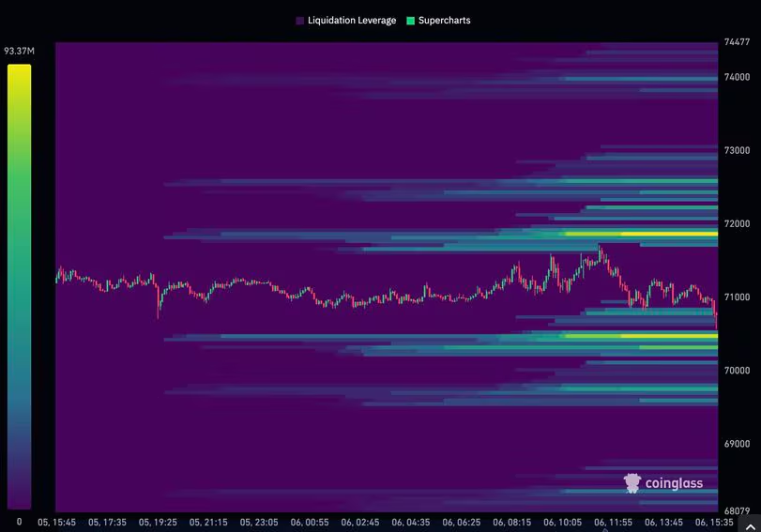Click the 93.37M maximum scale label

click(19, 51)
